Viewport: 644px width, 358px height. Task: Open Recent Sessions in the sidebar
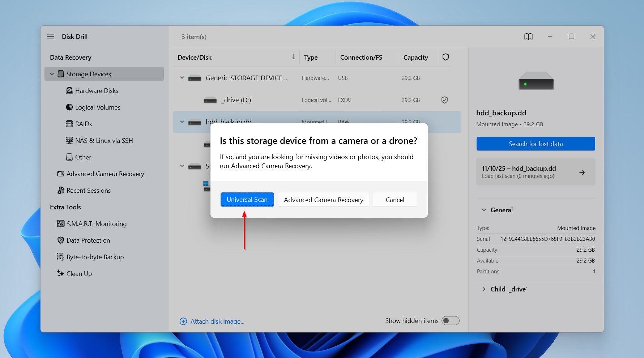(x=88, y=191)
